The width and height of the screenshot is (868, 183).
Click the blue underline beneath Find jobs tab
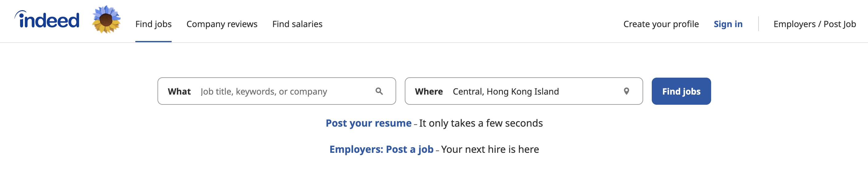coord(153,42)
